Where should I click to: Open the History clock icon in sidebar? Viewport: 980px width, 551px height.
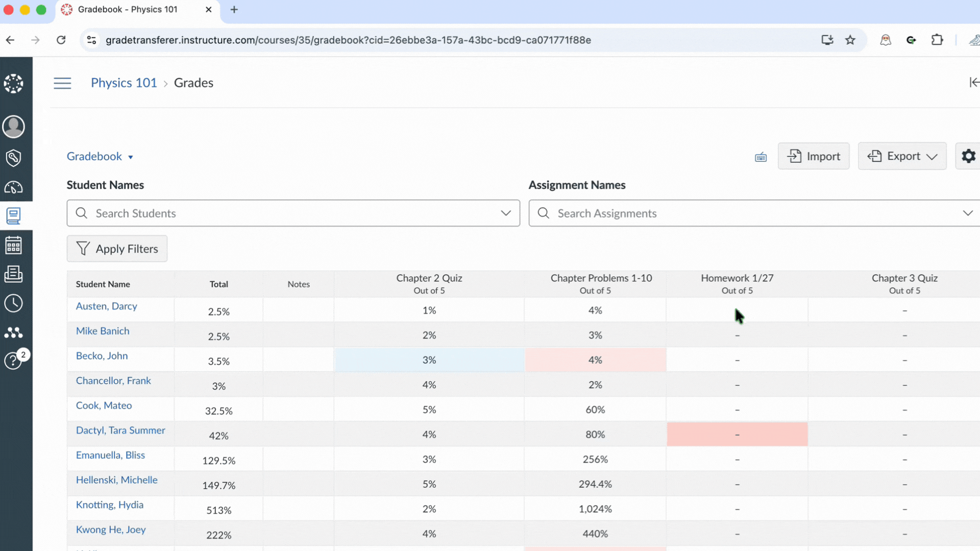14,304
